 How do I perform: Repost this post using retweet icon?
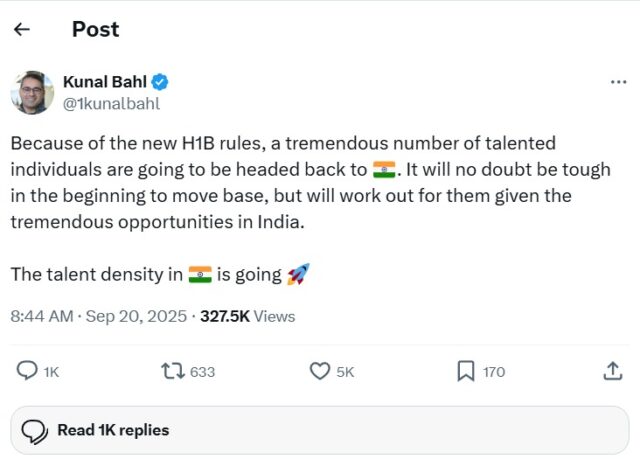pyautogui.click(x=173, y=371)
